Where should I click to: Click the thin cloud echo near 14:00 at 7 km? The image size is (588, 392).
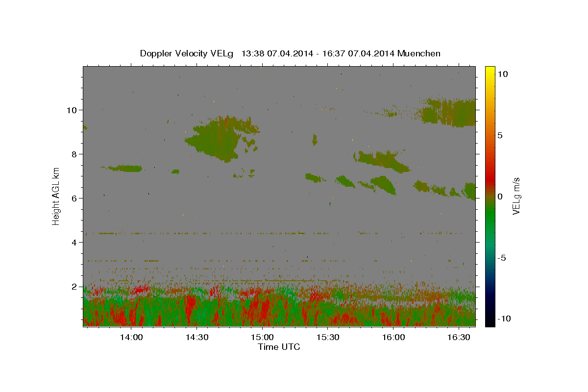click(122, 169)
